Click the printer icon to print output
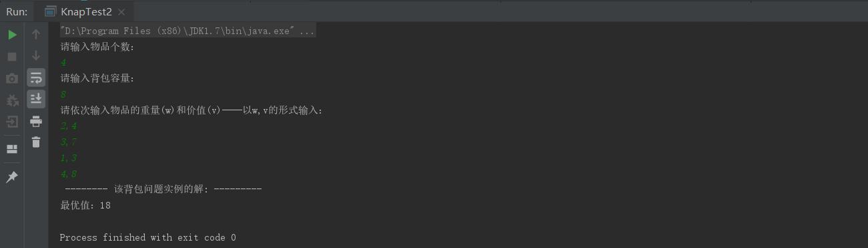The image size is (868, 248). [x=36, y=121]
